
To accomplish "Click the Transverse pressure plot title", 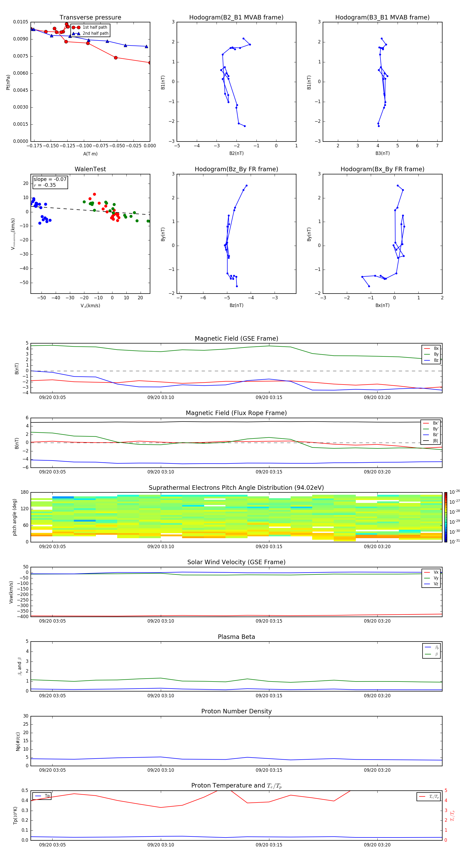I will (x=90, y=18).
